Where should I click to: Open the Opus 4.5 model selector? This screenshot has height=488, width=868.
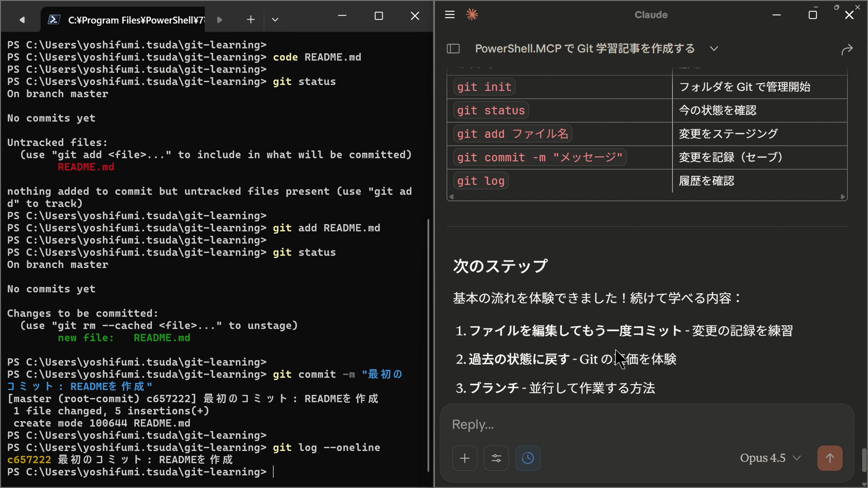click(770, 458)
